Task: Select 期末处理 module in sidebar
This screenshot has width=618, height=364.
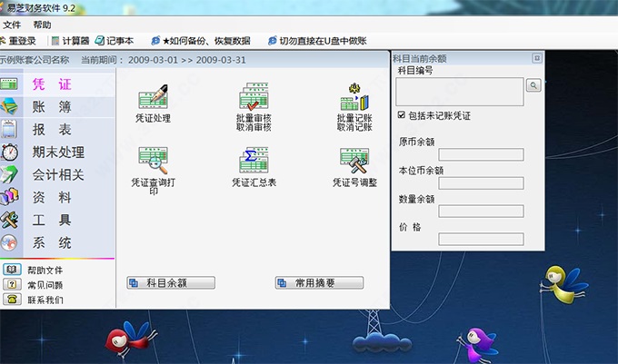Action: [x=58, y=152]
